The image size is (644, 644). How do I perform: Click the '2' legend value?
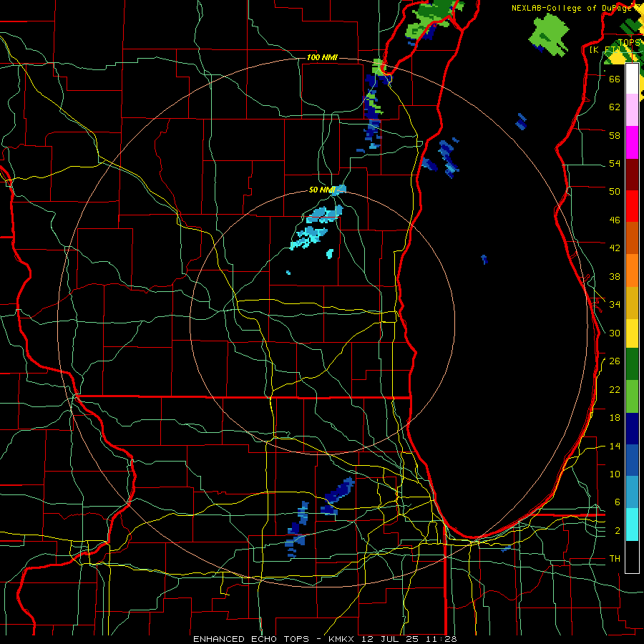click(x=618, y=531)
